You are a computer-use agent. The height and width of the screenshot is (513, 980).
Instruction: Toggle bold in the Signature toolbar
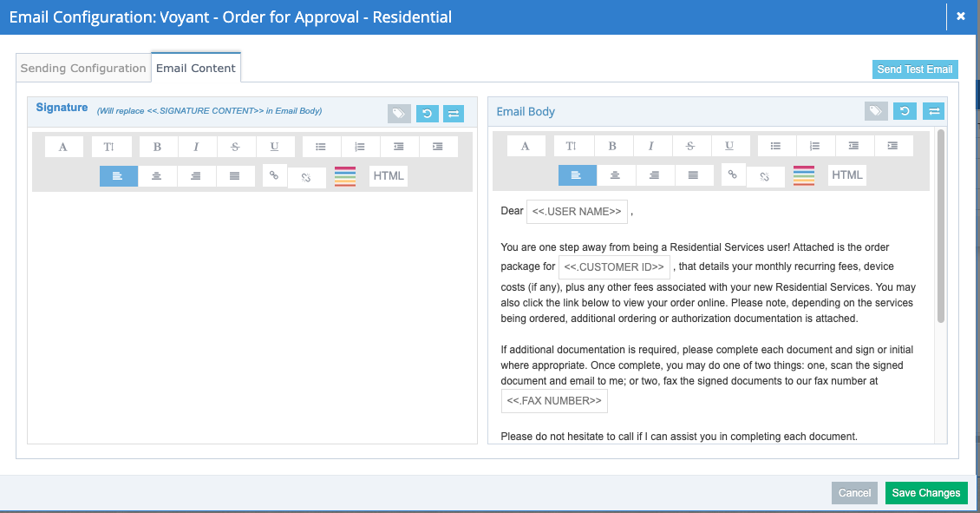coord(157,147)
